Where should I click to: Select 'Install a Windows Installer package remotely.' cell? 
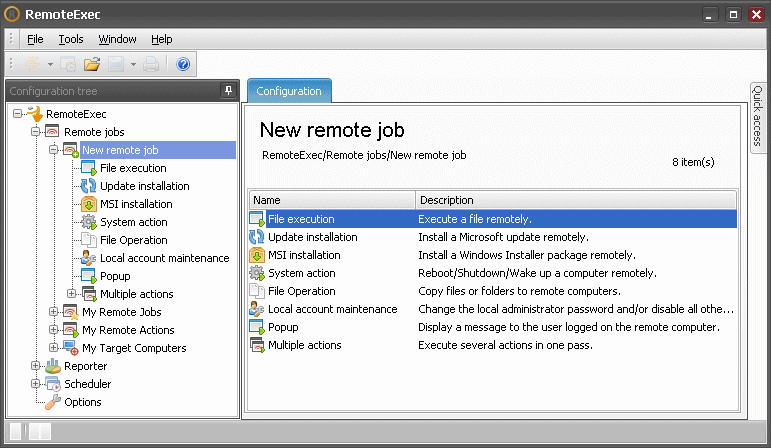pyautogui.click(x=527, y=255)
